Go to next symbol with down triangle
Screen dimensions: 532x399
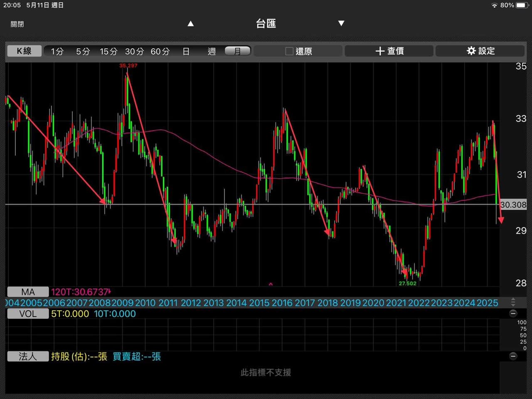point(341,23)
